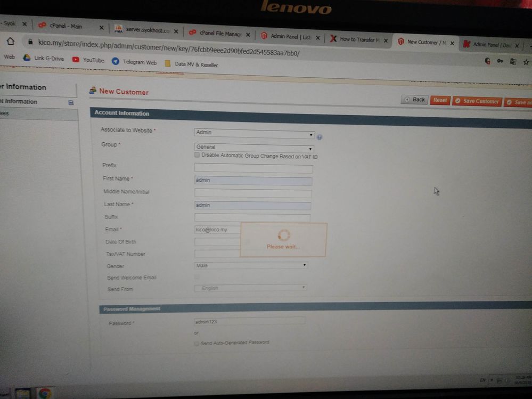The height and width of the screenshot is (399, 532).
Task: Open the YouTube bookmark icon
Action: click(76, 60)
